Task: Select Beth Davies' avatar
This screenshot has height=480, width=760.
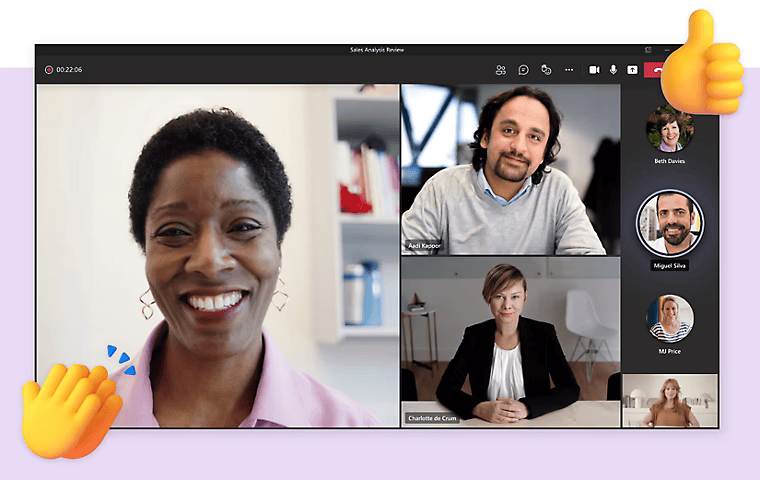Action: click(x=669, y=129)
